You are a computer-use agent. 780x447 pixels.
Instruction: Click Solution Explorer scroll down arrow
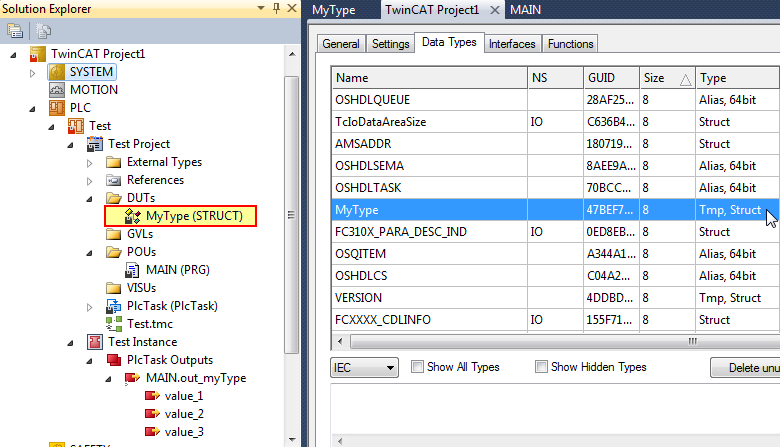tap(292, 440)
